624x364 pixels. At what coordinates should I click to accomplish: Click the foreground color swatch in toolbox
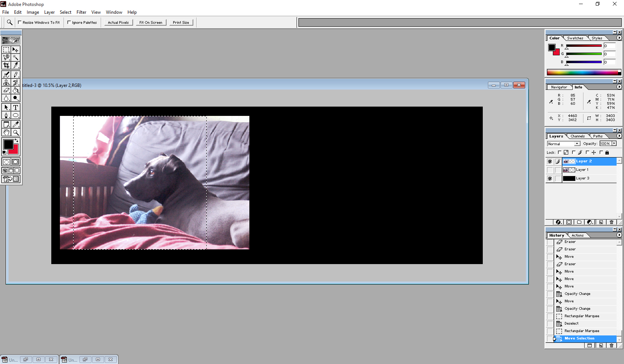[x=8, y=144]
